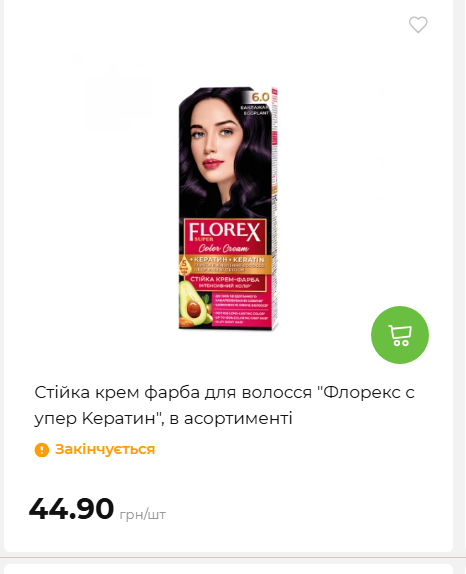This screenshot has width=466, height=574.
Task: Open the Florex hair dye product image
Action: coord(228,209)
